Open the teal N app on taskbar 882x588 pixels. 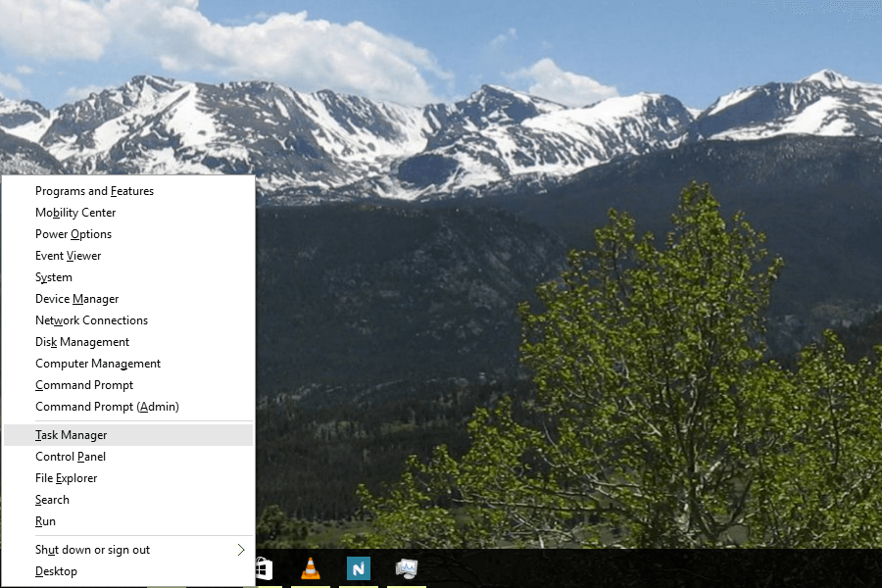pyautogui.click(x=359, y=568)
